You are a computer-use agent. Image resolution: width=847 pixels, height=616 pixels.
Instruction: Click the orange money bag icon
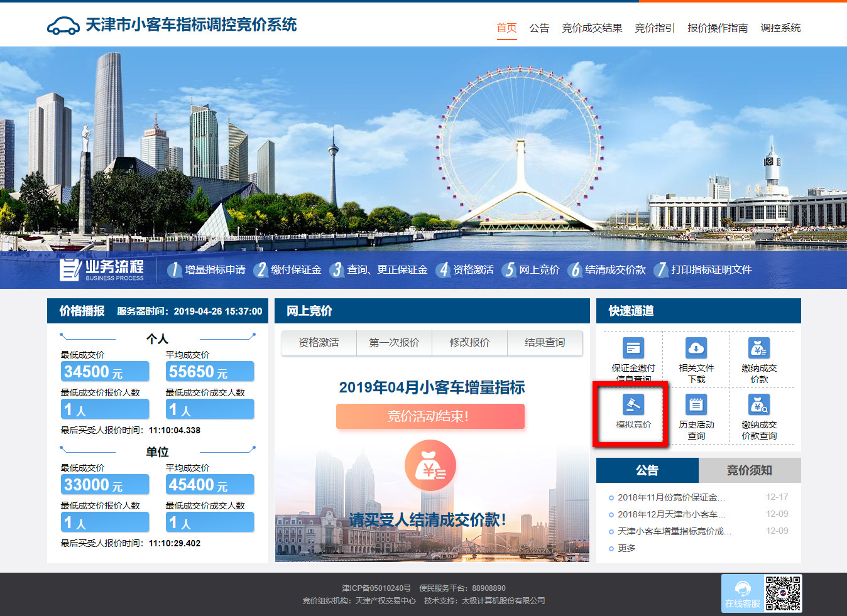[x=430, y=465]
